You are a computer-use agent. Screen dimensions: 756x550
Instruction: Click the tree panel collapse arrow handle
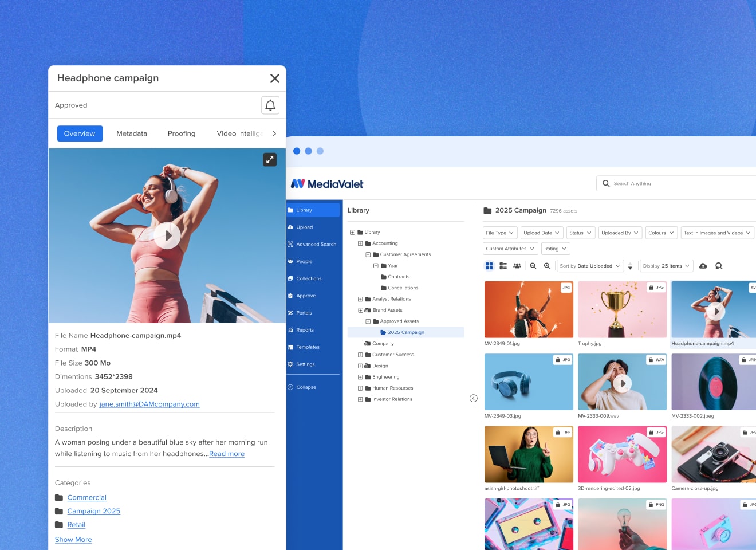[x=474, y=399]
